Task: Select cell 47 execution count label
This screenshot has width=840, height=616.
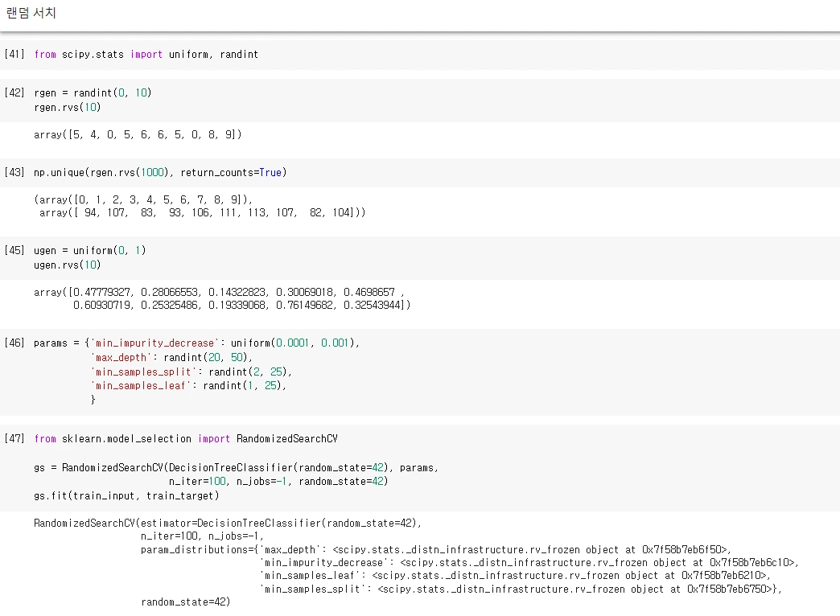Action: (x=14, y=439)
